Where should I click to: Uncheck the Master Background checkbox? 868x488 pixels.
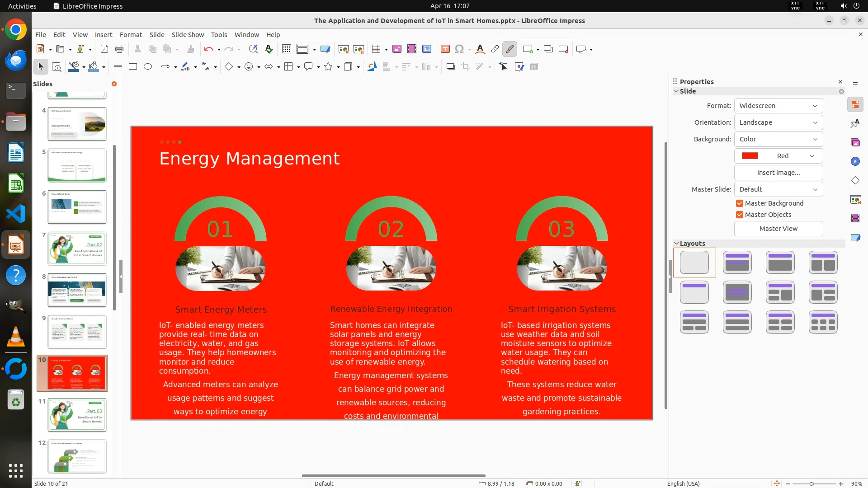click(740, 203)
